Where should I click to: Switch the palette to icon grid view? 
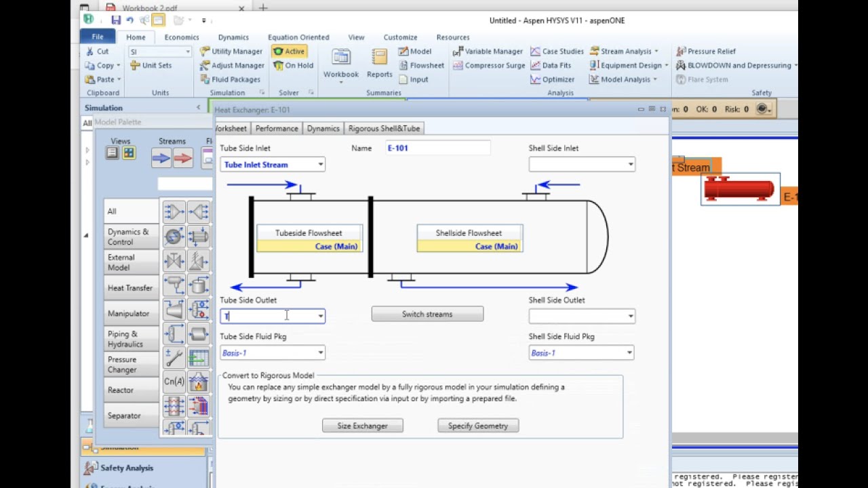pyautogui.click(x=128, y=153)
